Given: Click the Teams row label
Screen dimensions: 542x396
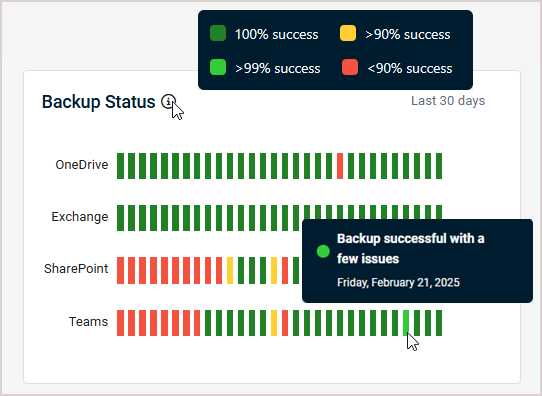Looking at the screenshot, I should [x=88, y=322].
